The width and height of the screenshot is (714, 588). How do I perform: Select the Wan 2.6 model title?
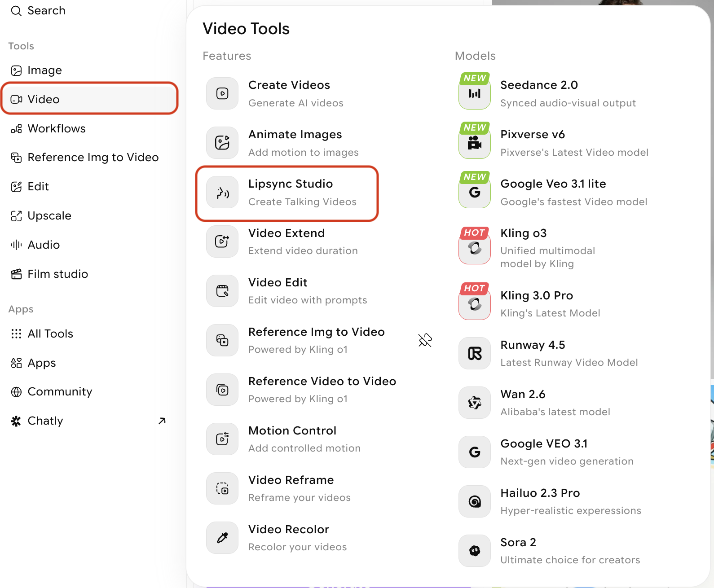523,394
